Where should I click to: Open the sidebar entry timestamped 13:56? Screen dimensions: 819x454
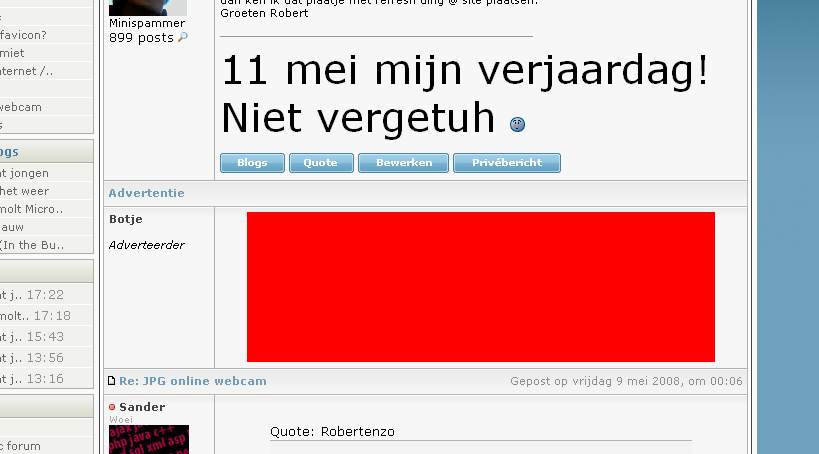tap(32, 358)
